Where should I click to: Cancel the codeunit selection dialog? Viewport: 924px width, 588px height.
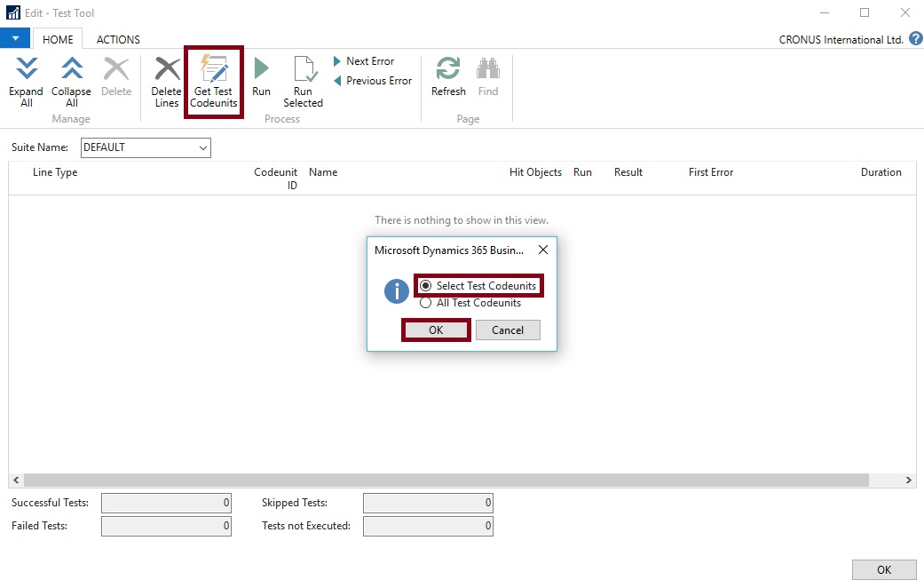click(x=508, y=330)
